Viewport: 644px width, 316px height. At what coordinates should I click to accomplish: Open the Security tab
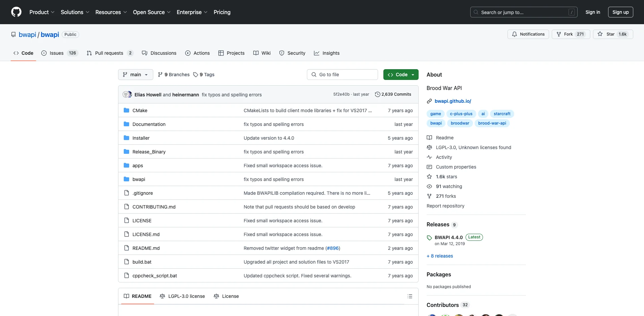(292, 53)
